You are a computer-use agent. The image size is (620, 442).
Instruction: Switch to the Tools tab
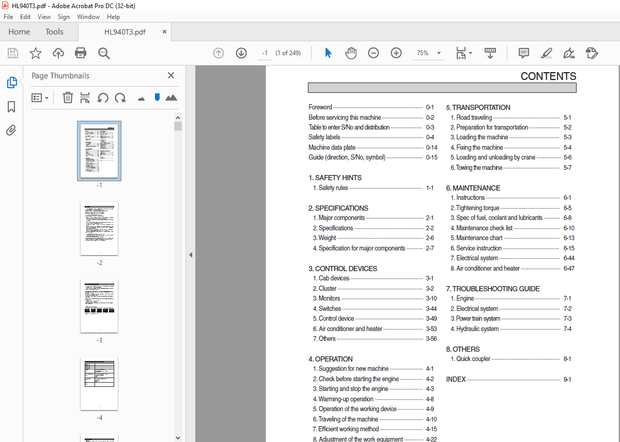[x=54, y=32]
